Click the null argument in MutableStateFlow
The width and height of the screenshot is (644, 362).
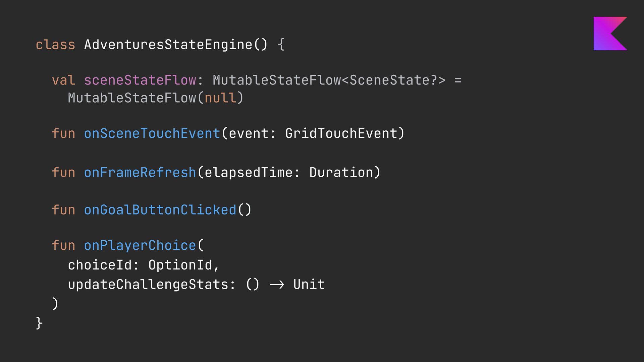220,98
